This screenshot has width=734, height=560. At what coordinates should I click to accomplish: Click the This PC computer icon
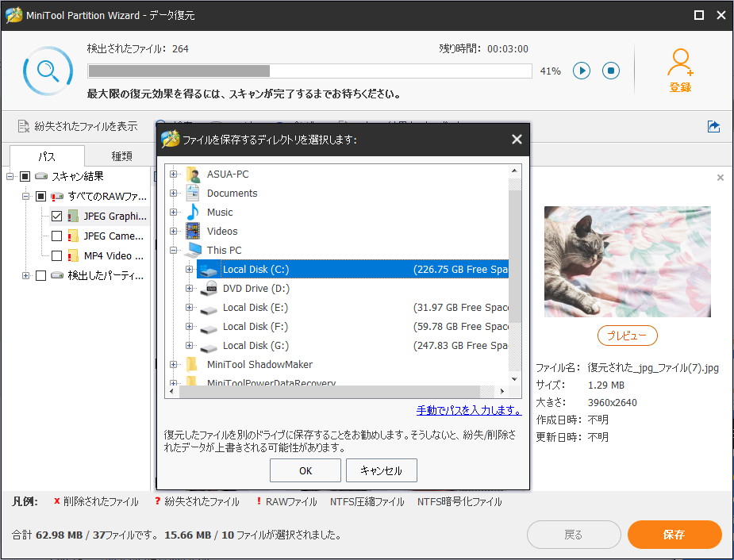tap(193, 251)
